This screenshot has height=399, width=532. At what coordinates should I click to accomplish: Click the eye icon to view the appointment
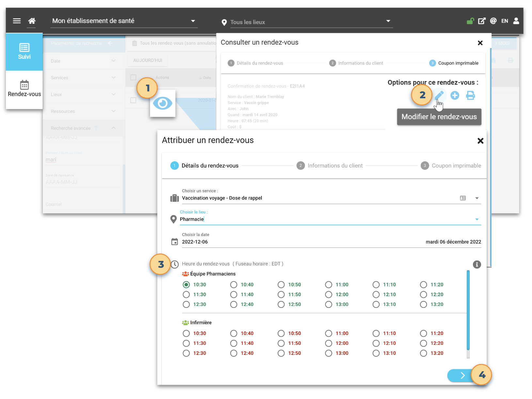coord(163,103)
